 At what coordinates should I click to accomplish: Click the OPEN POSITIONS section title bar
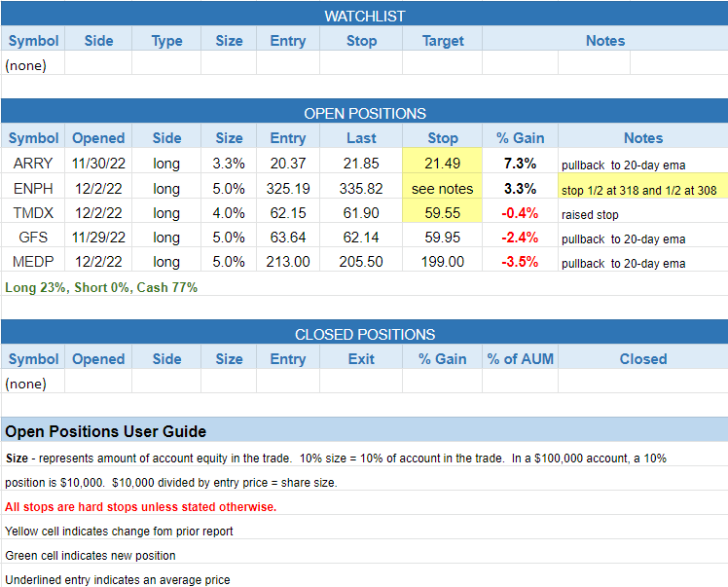364,113
